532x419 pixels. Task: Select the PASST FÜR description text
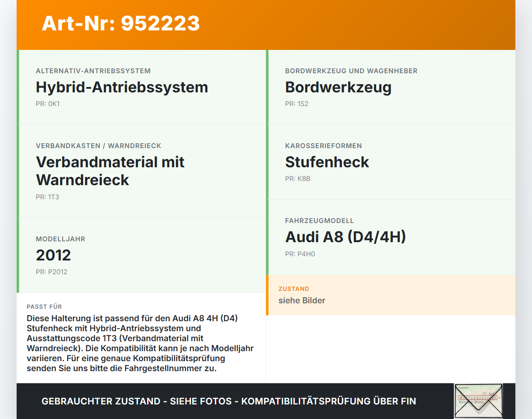click(140, 343)
